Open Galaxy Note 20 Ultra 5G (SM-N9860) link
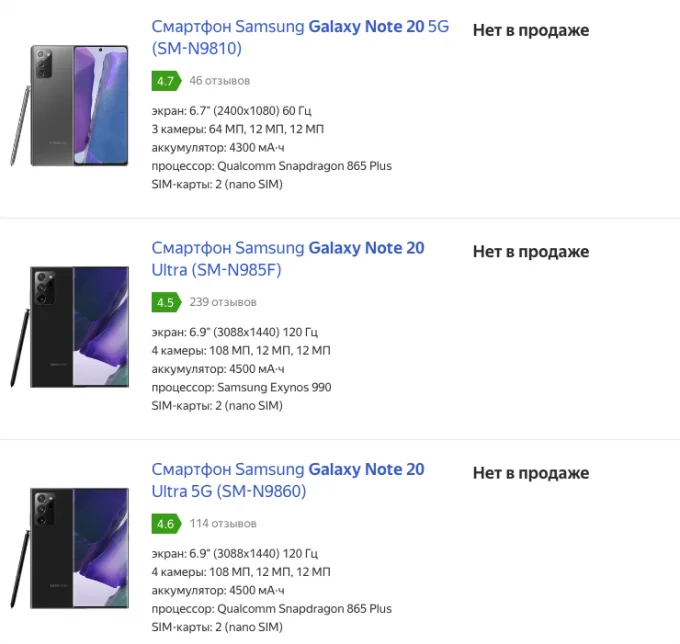 click(x=288, y=480)
